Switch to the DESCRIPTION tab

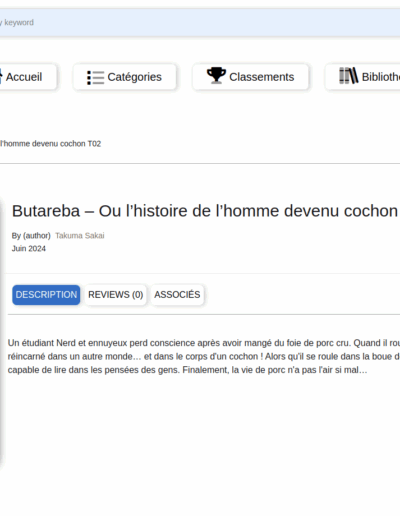[x=46, y=295]
